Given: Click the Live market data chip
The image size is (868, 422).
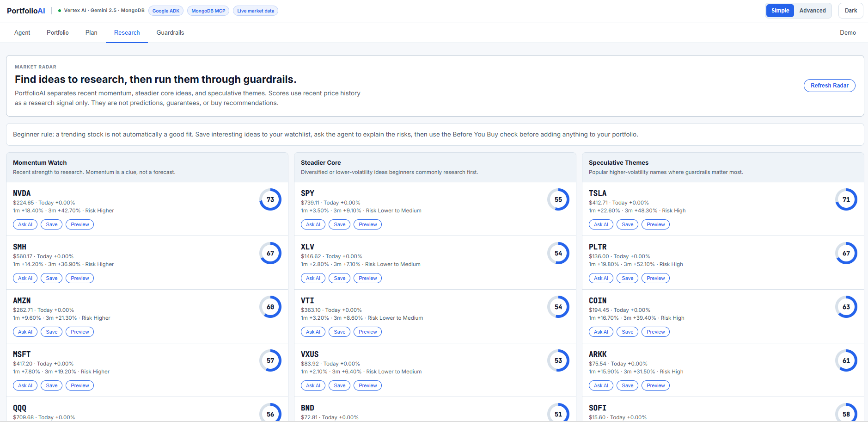Looking at the screenshot, I should 256,11.
